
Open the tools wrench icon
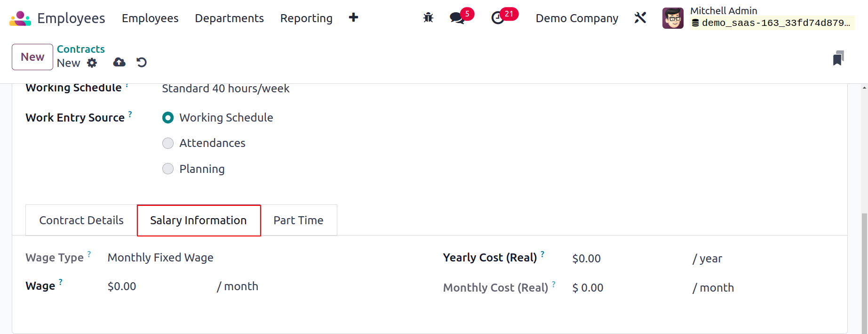[x=640, y=18]
